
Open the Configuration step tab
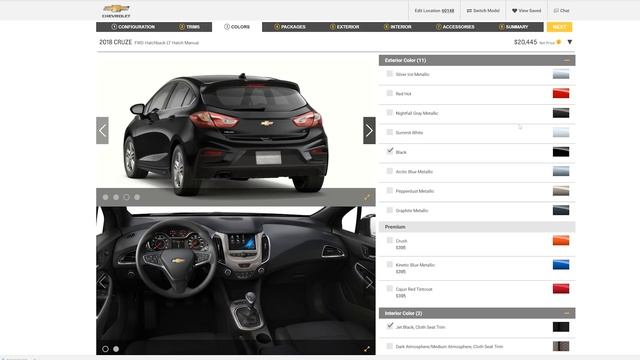(133, 27)
